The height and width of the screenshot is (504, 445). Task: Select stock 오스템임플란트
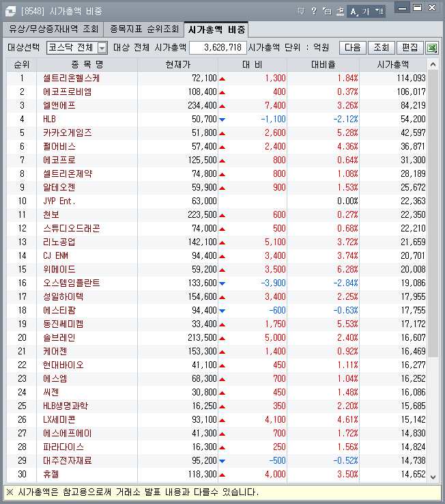(x=72, y=283)
